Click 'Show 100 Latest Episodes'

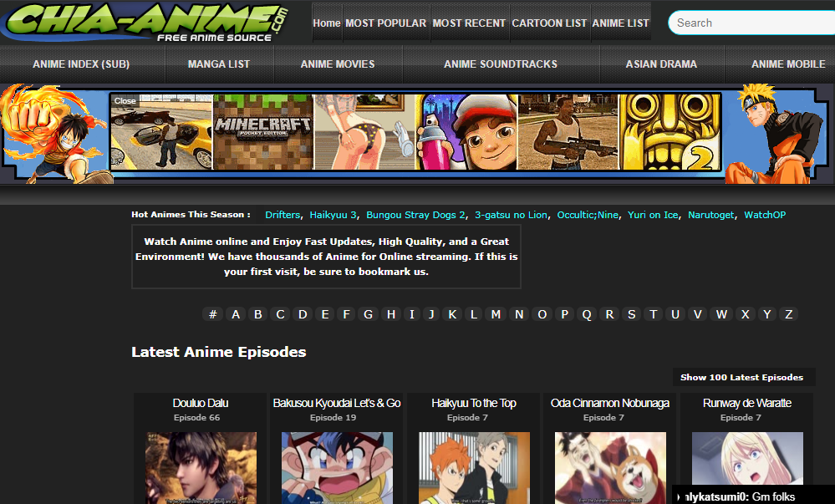click(x=743, y=377)
